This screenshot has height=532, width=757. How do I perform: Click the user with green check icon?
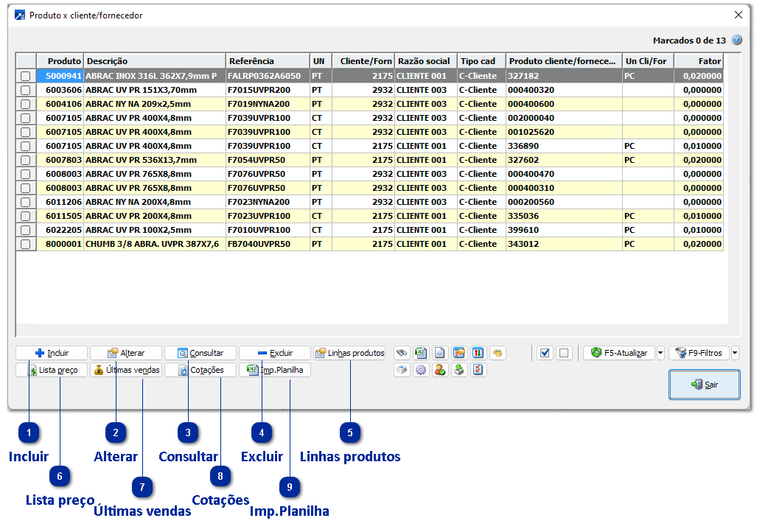440,370
